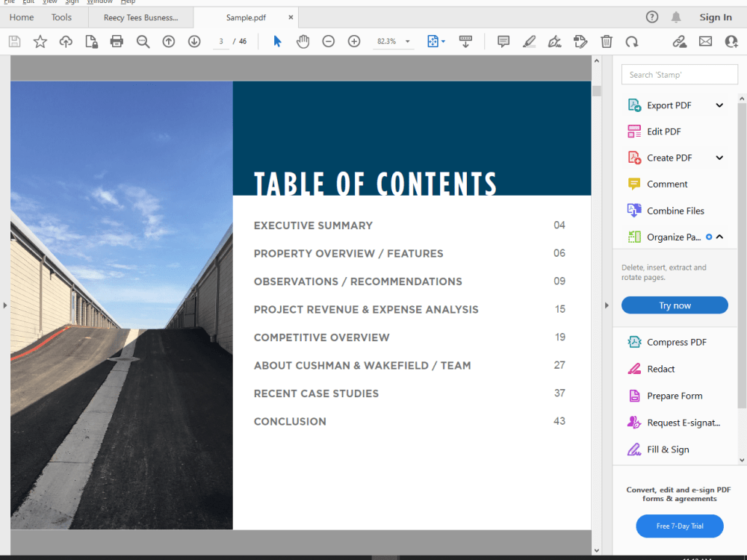Open the Window menu
Viewport: 747px width, 560px height.
[99, 2]
